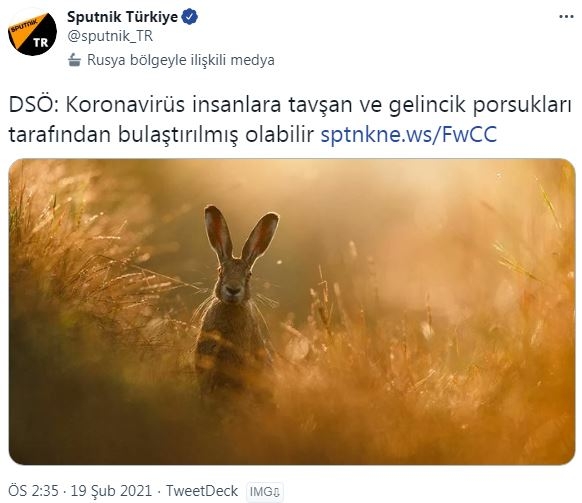The image size is (582, 503).
Task: Click the DSÖ abbreviation starting the tweet
Action: (34, 105)
